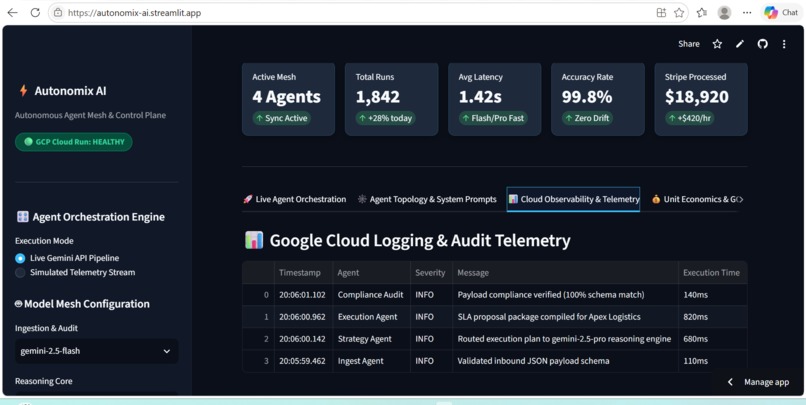Screen dimensions: 806x405
Task: Click the GCP Cloud Run HEALTHY badge
Action: coord(74,142)
